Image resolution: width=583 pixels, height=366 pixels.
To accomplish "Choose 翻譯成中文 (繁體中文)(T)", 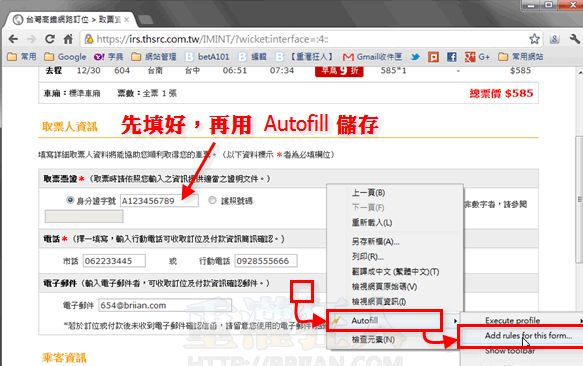I will click(x=395, y=272).
